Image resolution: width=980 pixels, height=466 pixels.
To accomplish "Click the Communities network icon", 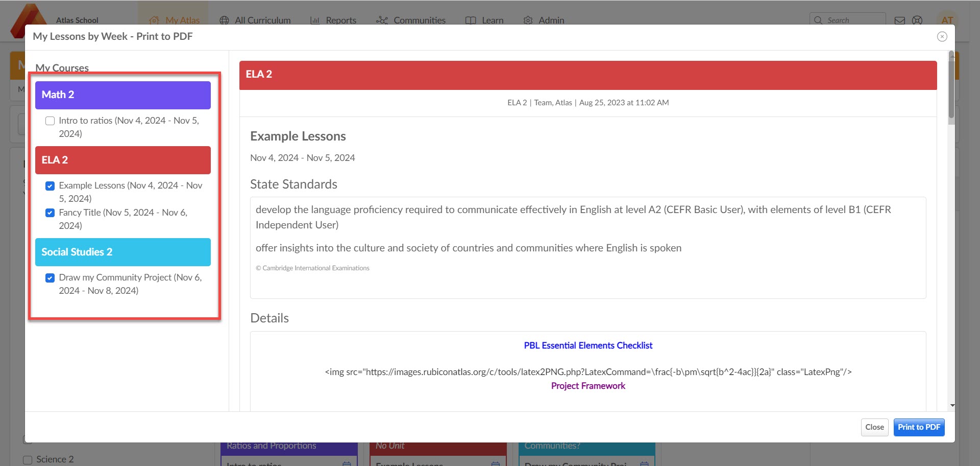I will (x=382, y=20).
